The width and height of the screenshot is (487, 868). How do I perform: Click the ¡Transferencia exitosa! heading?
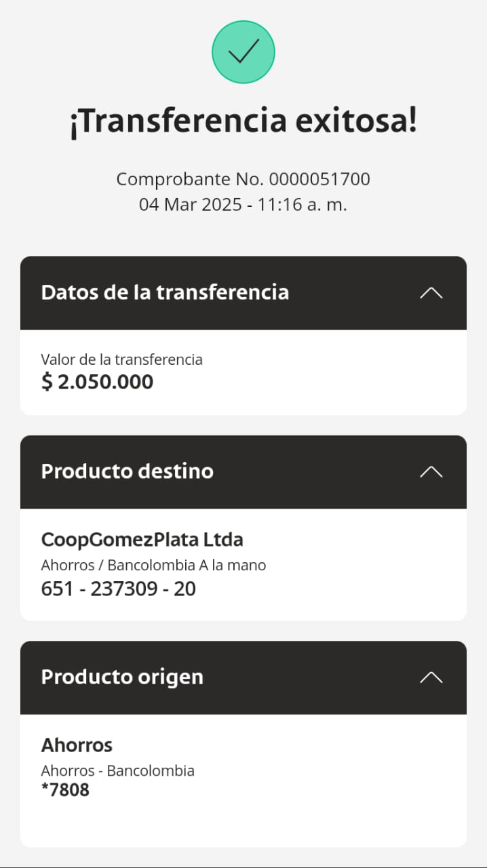[x=243, y=122]
